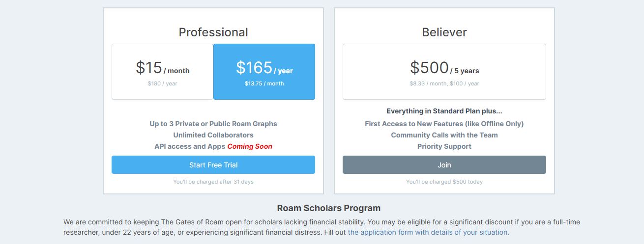Select the $500 / 5 years Believer price box

(444, 72)
